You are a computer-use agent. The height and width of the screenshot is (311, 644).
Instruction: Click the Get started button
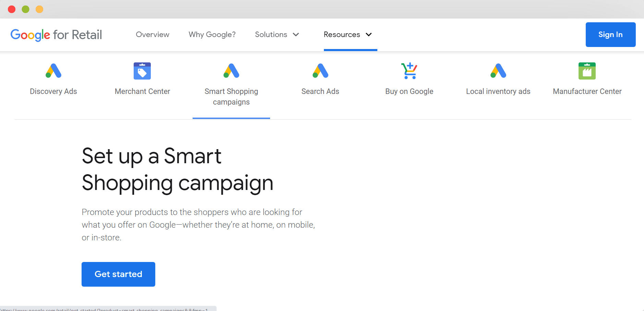[x=118, y=274]
